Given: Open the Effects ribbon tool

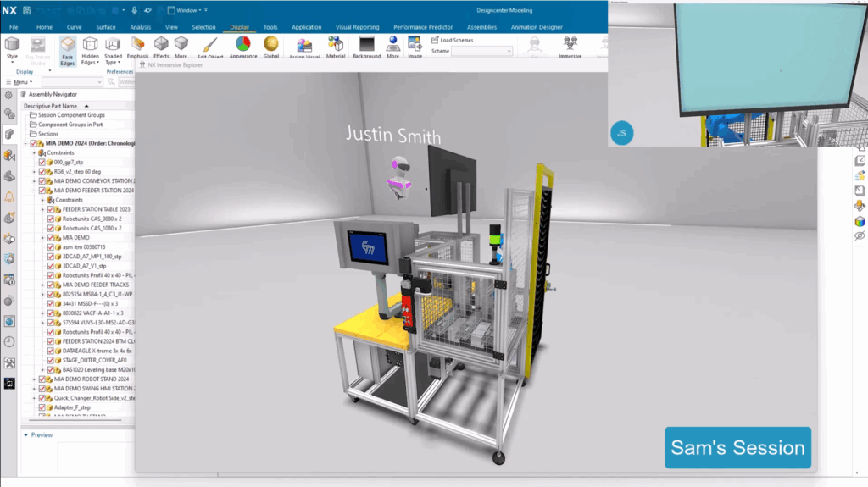Looking at the screenshot, I should pyautogui.click(x=161, y=47).
